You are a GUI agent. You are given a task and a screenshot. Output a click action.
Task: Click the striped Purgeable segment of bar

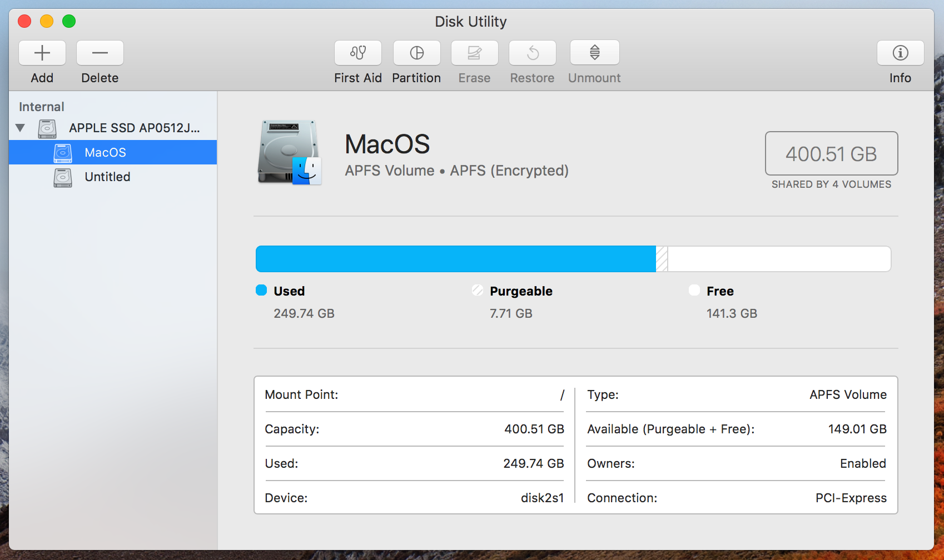tap(662, 259)
